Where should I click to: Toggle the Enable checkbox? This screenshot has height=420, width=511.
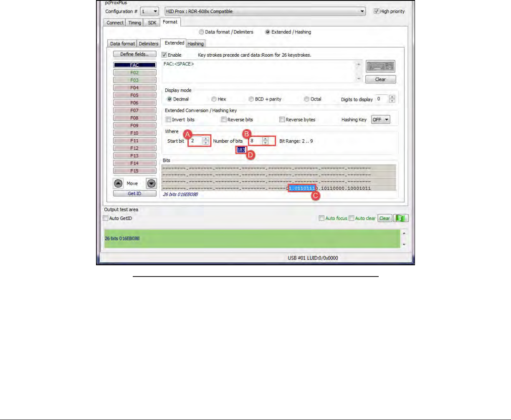(x=164, y=55)
